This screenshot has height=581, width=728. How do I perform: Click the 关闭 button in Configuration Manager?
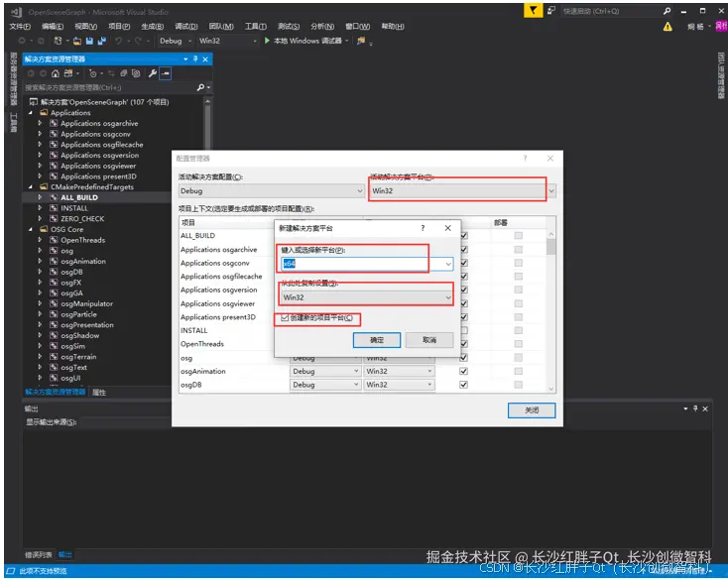click(532, 410)
